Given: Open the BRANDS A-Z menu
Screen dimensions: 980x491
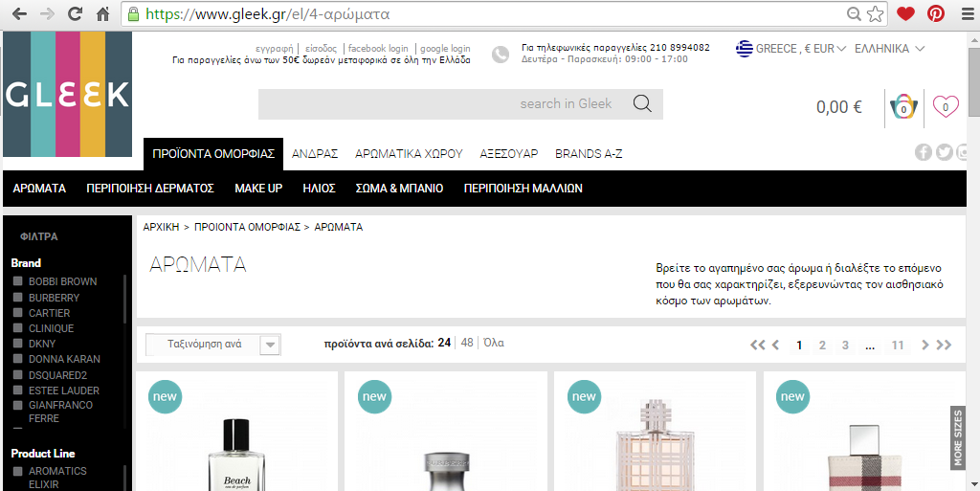Looking at the screenshot, I should pyautogui.click(x=589, y=154).
